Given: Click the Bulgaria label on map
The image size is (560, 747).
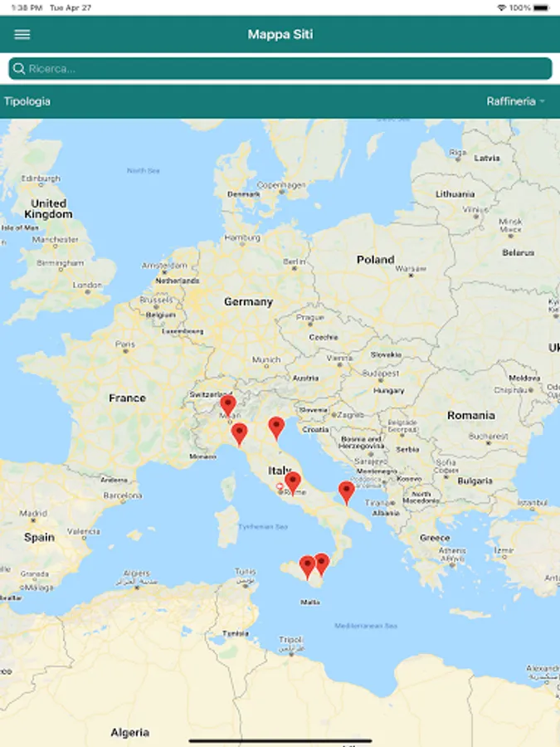Looking at the screenshot, I should (475, 481).
